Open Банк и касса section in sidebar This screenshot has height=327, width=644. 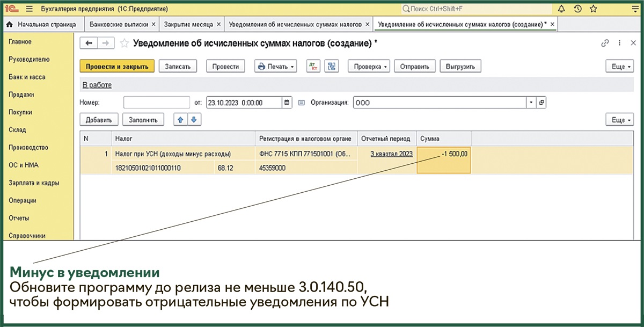(27, 77)
